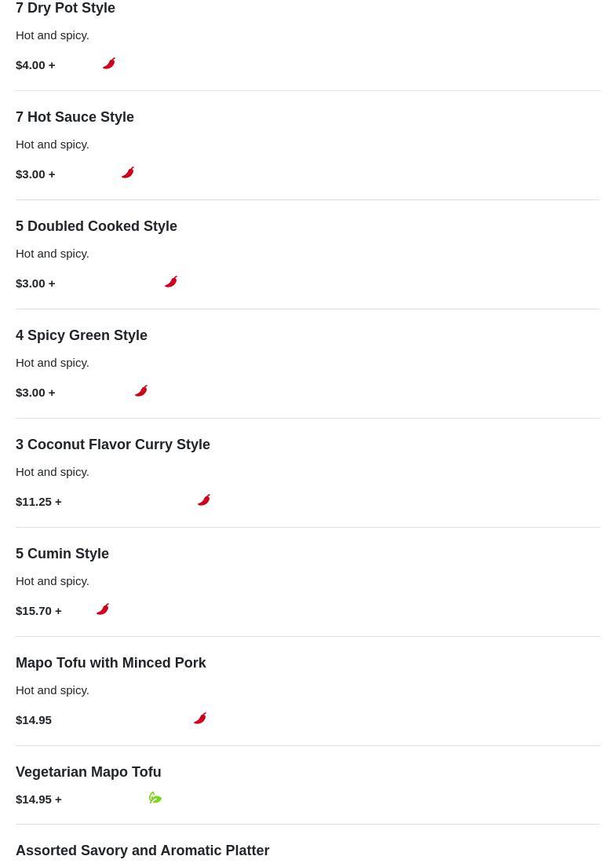Click the chili pepper icon beside 7 Hot Sauce Style

[128, 173]
